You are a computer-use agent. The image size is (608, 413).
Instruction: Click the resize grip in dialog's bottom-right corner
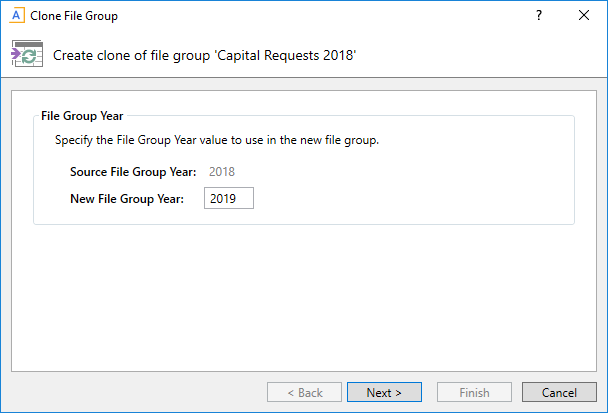click(602, 407)
